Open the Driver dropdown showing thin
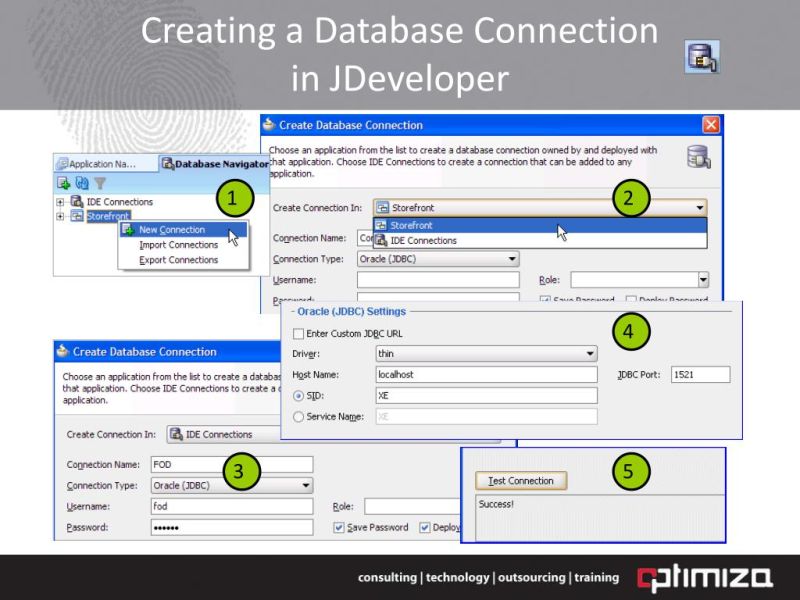 pos(591,354)
